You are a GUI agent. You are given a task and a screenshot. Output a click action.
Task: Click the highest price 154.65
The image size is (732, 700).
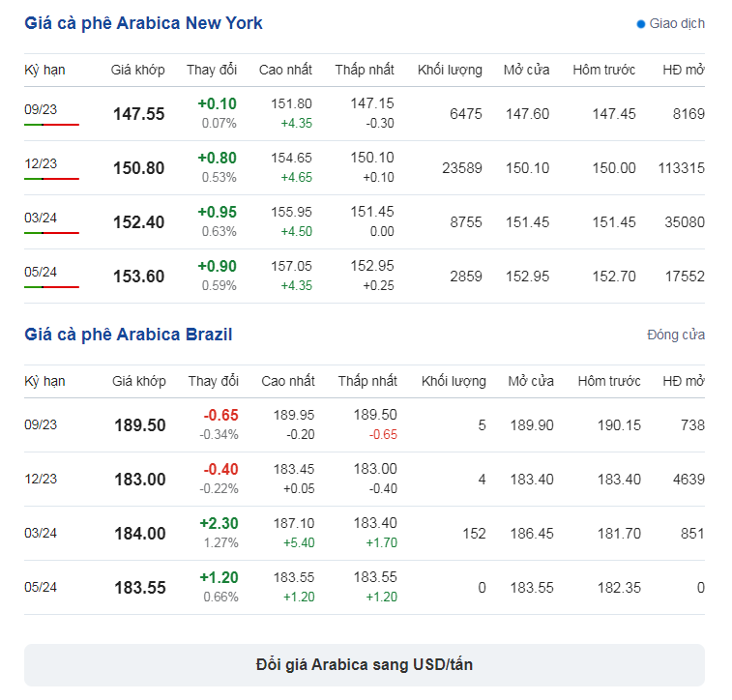291,158
